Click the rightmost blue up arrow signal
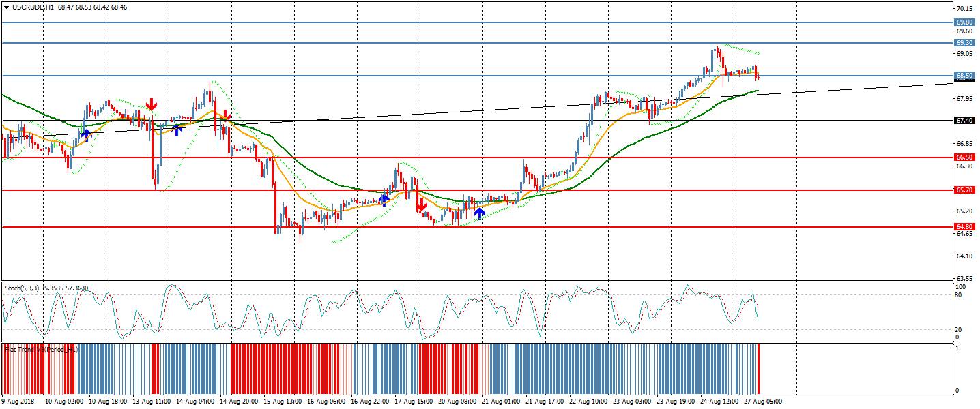The height and width of the screenshot is (409, 980). (480, 213)
